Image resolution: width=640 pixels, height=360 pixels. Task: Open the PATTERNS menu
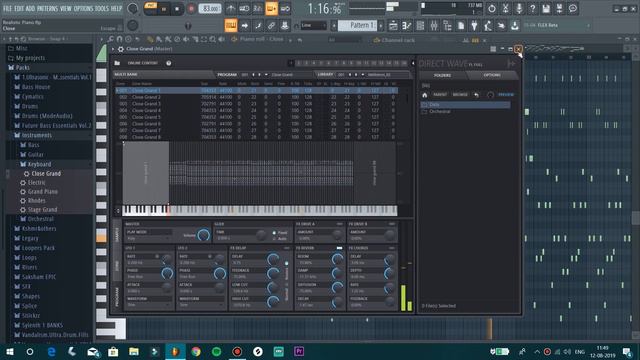[48, 8]
